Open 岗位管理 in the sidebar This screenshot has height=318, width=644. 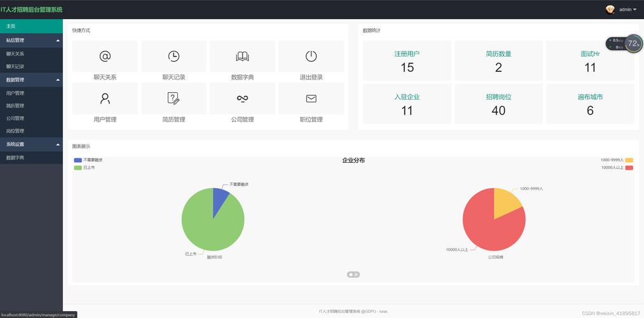(32, 131)
